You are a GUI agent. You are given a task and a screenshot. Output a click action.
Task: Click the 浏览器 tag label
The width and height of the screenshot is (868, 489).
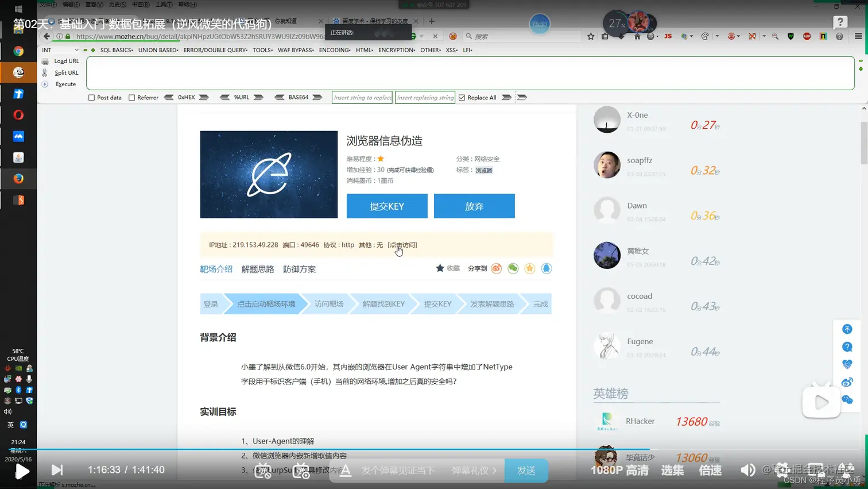(x=484, y=170)
